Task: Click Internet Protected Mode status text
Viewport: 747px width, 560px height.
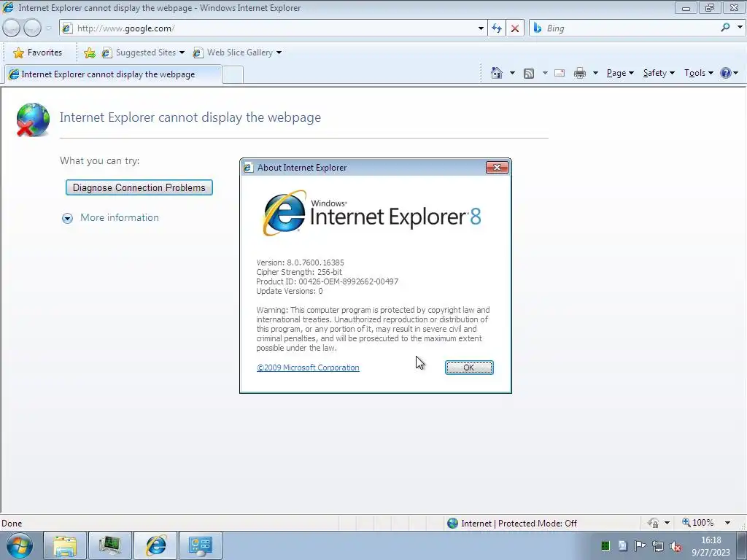Action: point(519,524)
